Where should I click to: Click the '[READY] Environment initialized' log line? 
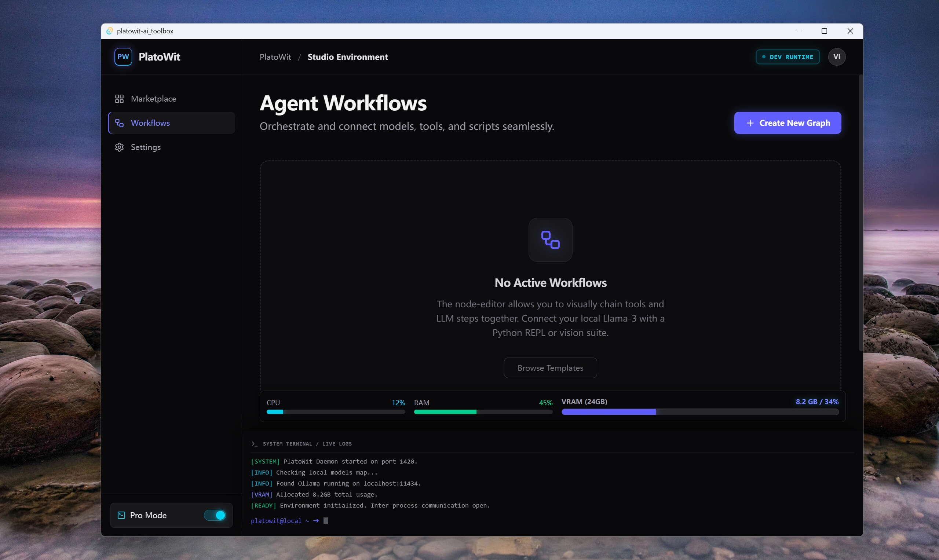click(x=370, y=505)
